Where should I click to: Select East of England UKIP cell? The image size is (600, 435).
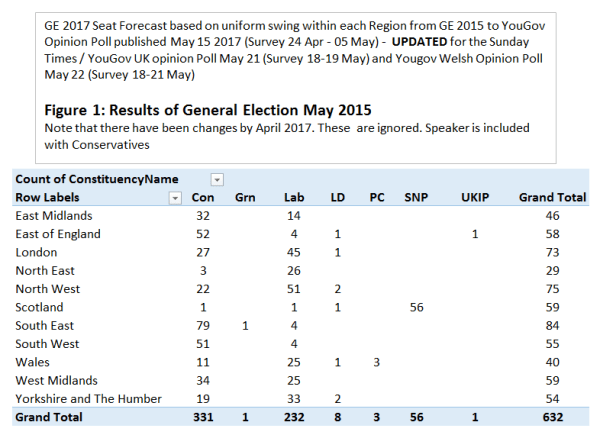tap(477, 234)
